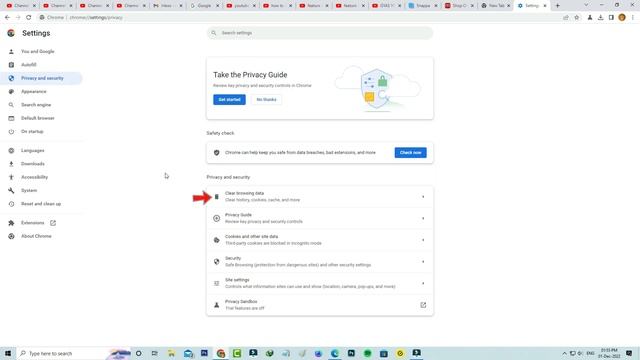The image size is (640, 360).
Task: Expand the Clear browsing data row
Action: (x=320, y=197)
